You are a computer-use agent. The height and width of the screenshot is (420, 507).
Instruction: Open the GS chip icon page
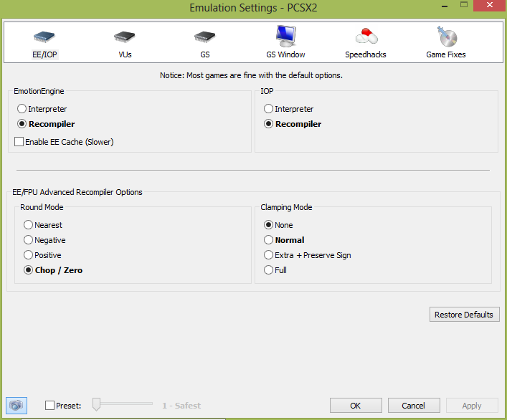tap(204, 37)
